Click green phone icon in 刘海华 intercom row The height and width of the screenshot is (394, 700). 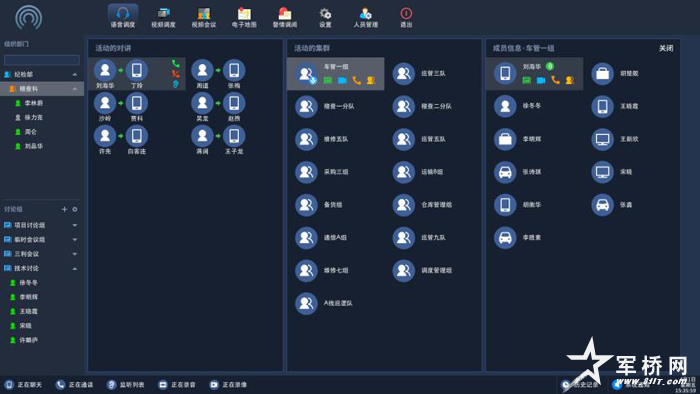[175, 64]
